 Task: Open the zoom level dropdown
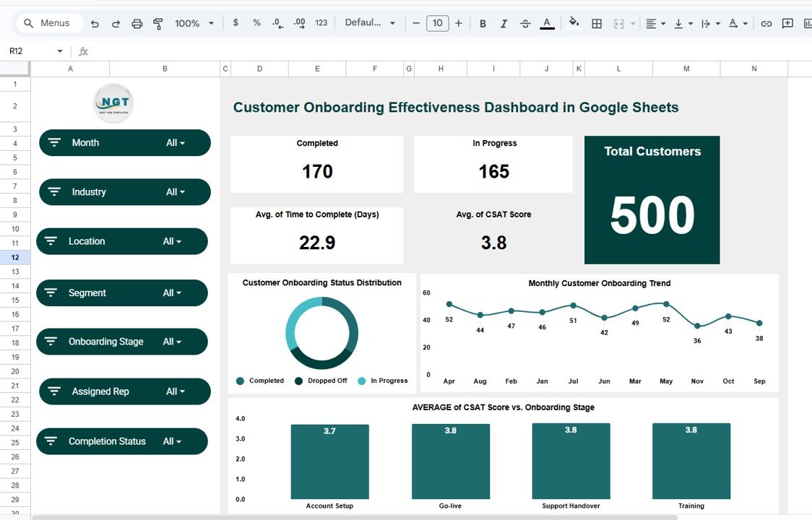[x=194, y=24]
